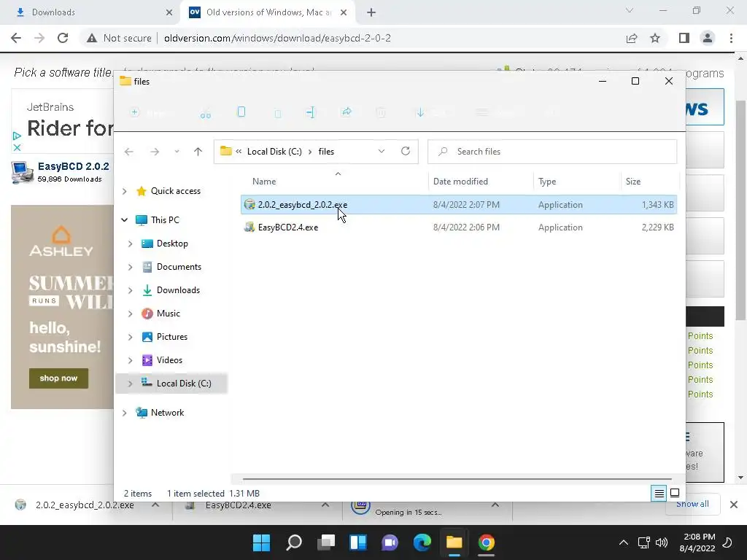This screenshot has height=560, width=747.
Task: Expand the Quick access tree node
Action: (x=124, y=191)
